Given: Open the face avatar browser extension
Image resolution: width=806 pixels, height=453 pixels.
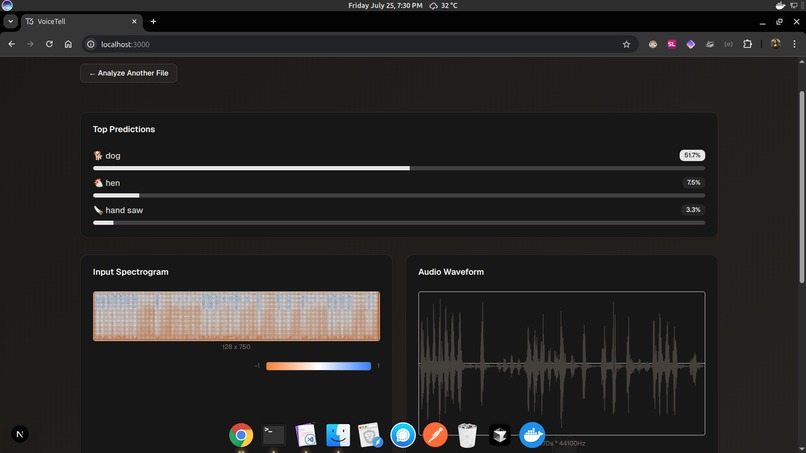Looking at the screenshot, I should (x=653, y=44).
